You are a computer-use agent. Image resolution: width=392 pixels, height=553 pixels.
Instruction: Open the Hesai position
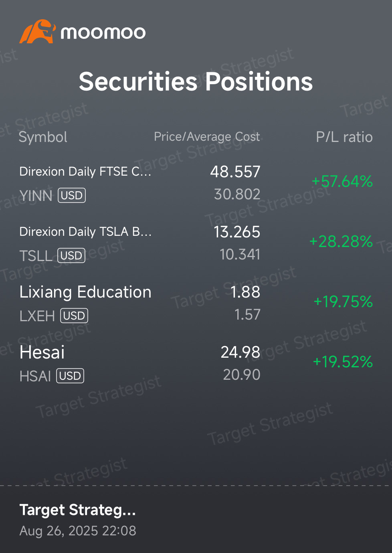click(196, 363)
